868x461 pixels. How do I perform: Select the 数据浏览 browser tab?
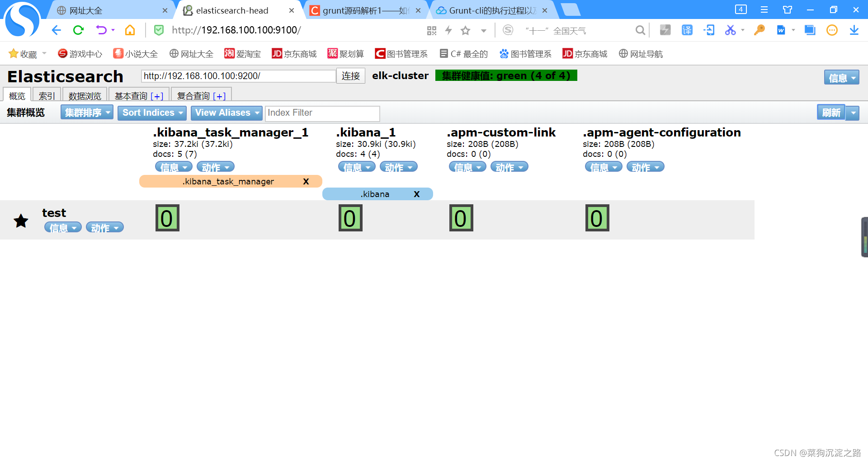pyautogui.click(x=85, y=95)
